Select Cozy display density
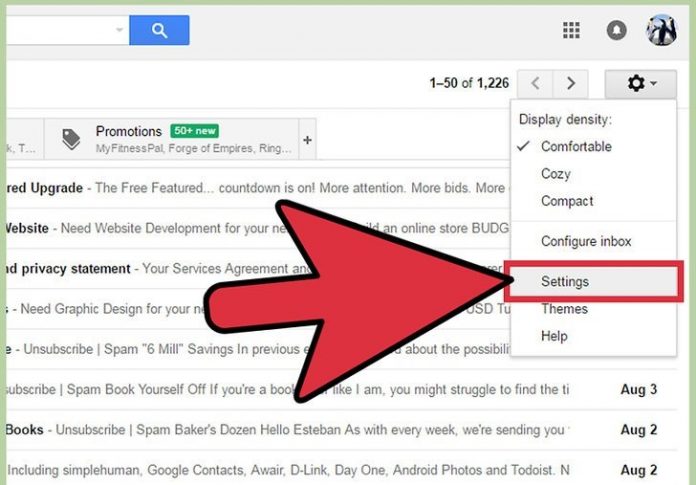Screen dimensions: 696x485 coord(556,174)
